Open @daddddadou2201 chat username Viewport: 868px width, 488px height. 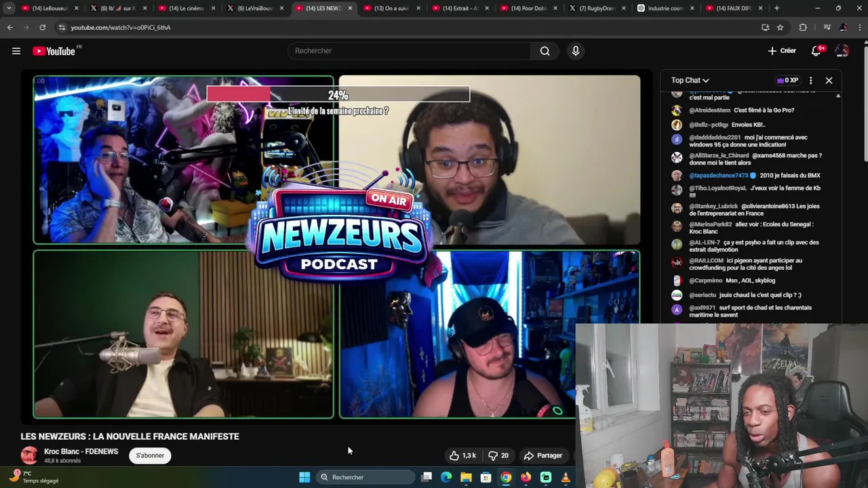tap(715, 138)
